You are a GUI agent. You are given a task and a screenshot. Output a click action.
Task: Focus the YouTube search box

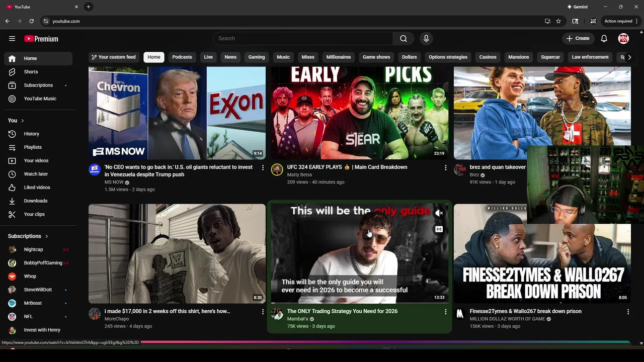tap(303, 39)
